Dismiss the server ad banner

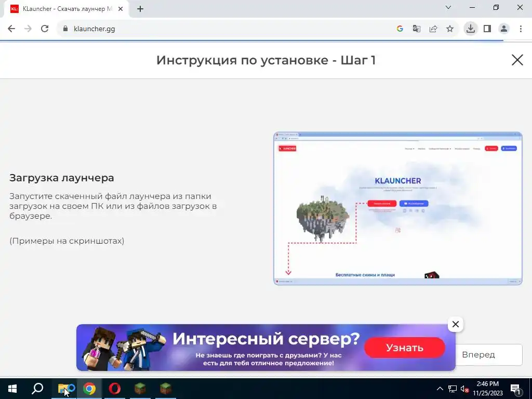(455, 324)
